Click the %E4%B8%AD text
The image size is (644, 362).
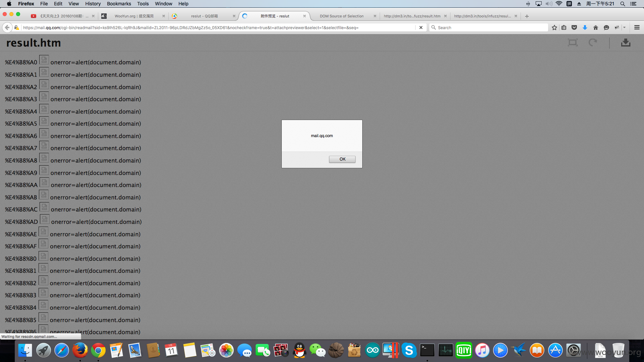(x=21, y=222)
